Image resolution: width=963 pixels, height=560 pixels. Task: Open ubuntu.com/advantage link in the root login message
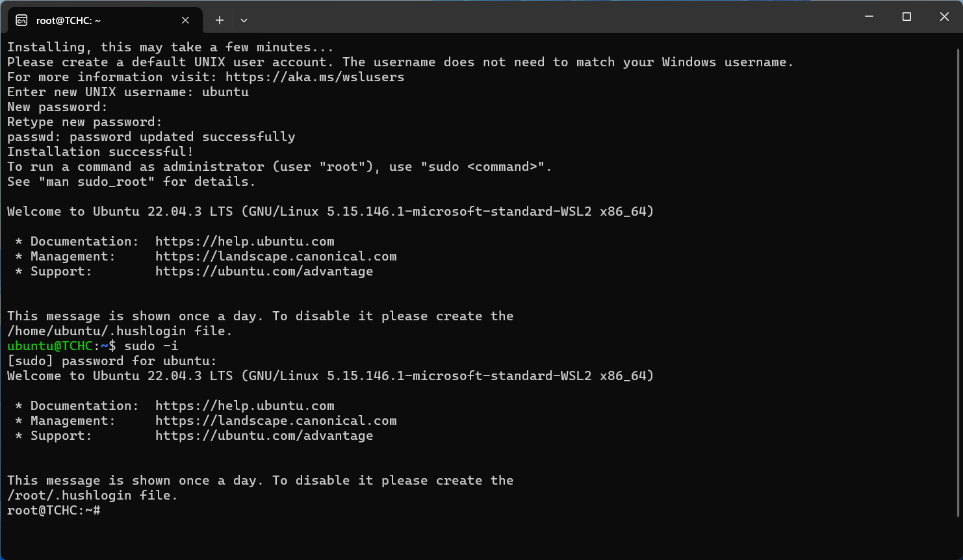pyautogui.click(x=264, y=436)
